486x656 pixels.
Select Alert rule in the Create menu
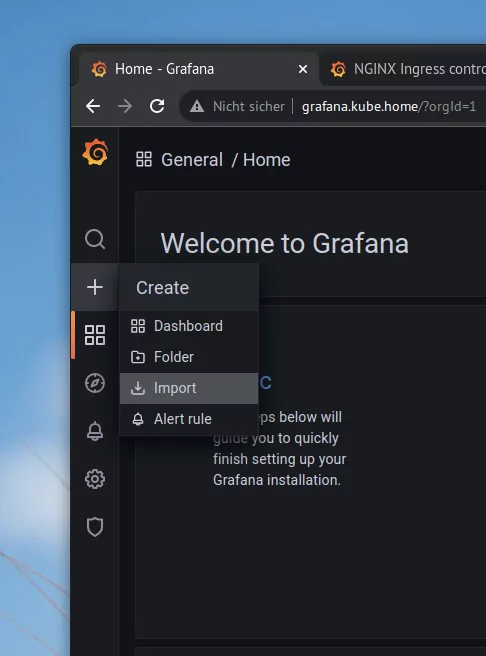(189, 419)
